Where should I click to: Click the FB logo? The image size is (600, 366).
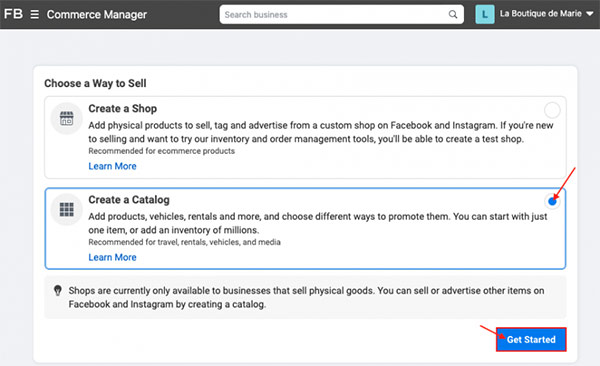(x=13, y=14)
